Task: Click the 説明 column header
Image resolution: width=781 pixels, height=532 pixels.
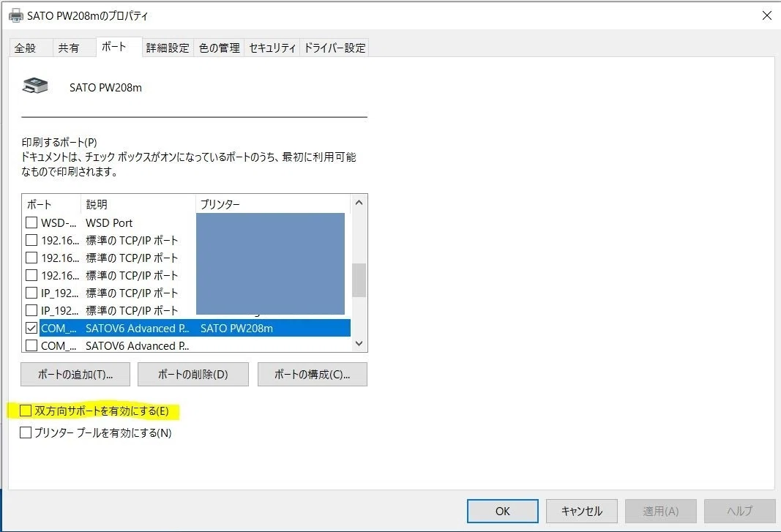Action: click(x=138, y=204)
